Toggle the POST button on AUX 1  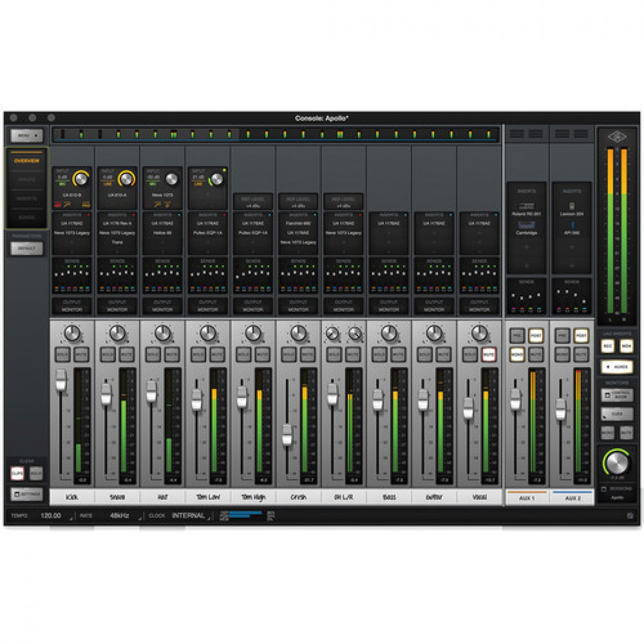coord(536,336)
